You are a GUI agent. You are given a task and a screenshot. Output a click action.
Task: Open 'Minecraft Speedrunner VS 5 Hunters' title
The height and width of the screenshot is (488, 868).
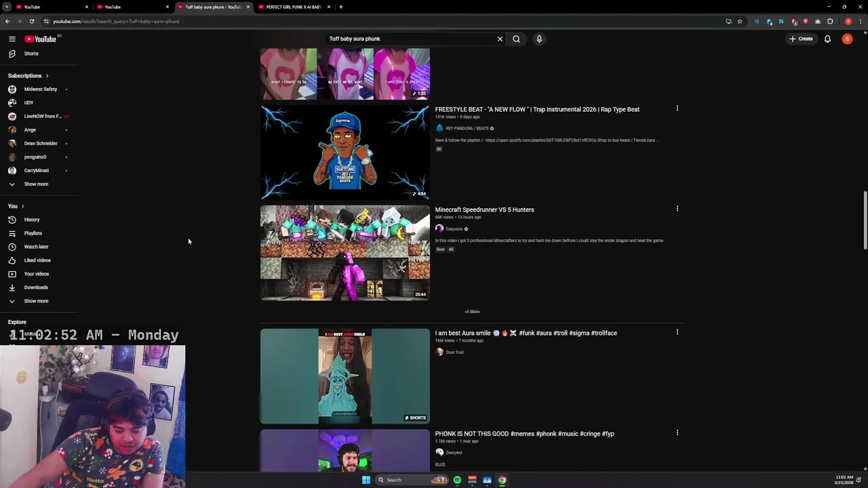pos(484,210)
